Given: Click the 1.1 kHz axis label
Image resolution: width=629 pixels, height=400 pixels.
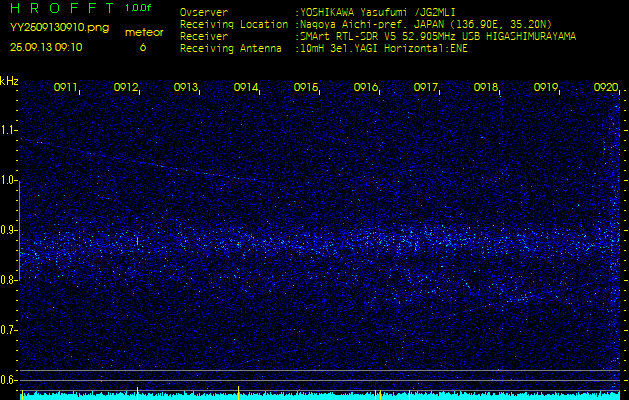Looking at the screenshot, I should [x=9, y=130].
